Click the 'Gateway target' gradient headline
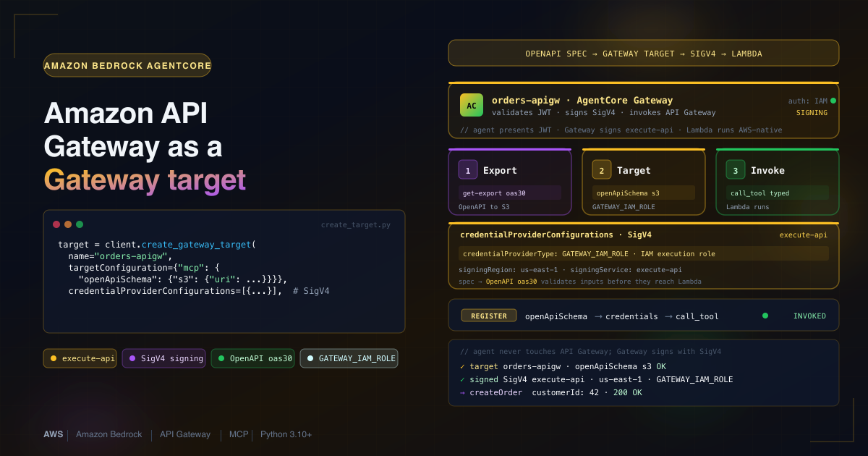The height and width of the screenshot is (456, 868). 145,180
